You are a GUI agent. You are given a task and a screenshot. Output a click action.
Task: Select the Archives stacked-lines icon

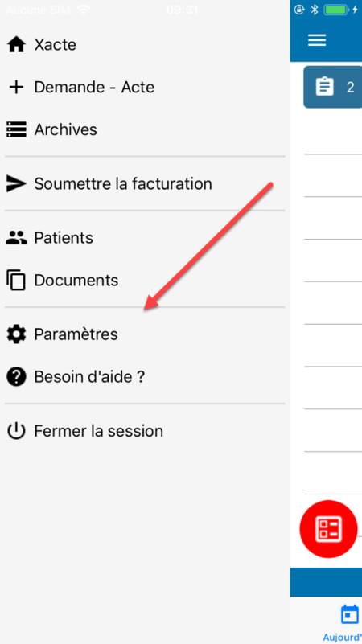click(16, 129)
